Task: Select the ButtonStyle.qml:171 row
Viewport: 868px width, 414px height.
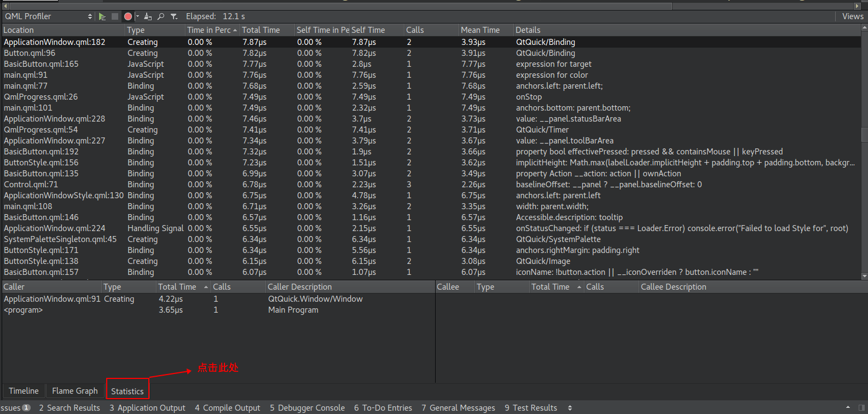Action: pos(431,250)
